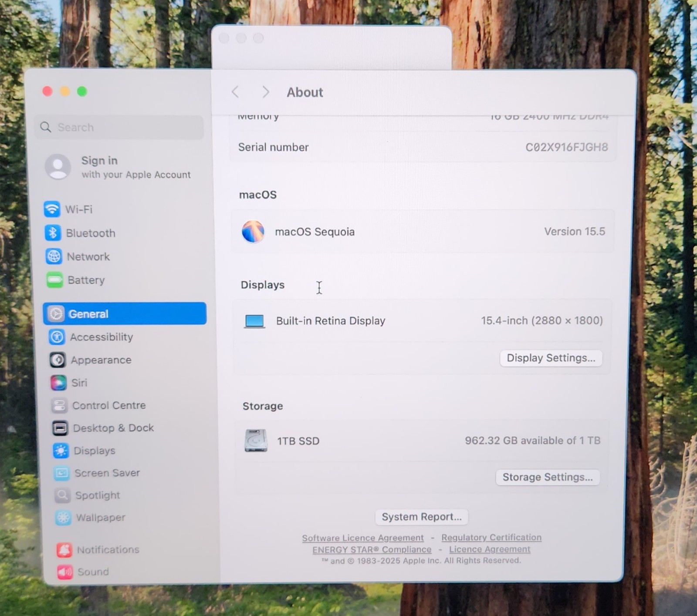
Task: Select the Appearance icon
Action: click(x=58, y=360)
